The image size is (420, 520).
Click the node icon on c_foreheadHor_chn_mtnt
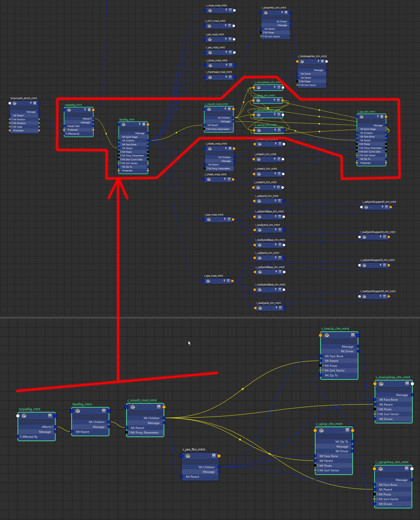point(302,61)
